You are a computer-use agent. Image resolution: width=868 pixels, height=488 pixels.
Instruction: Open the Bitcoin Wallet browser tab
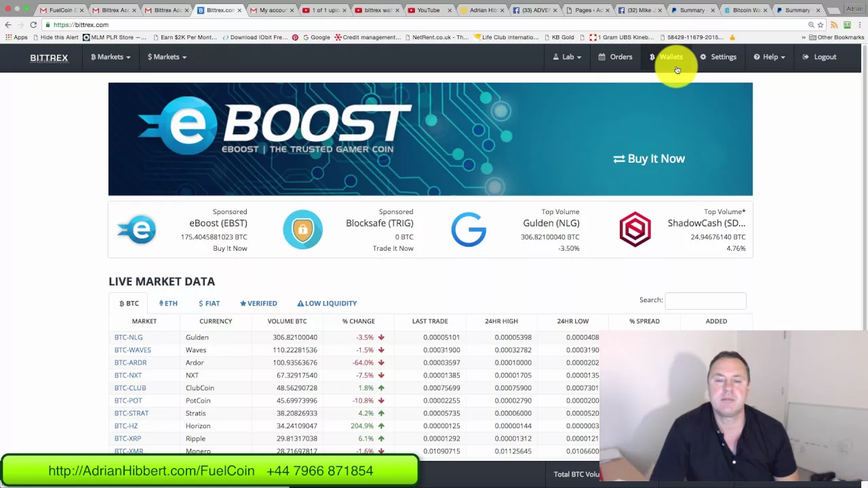(x=745, y=10)
